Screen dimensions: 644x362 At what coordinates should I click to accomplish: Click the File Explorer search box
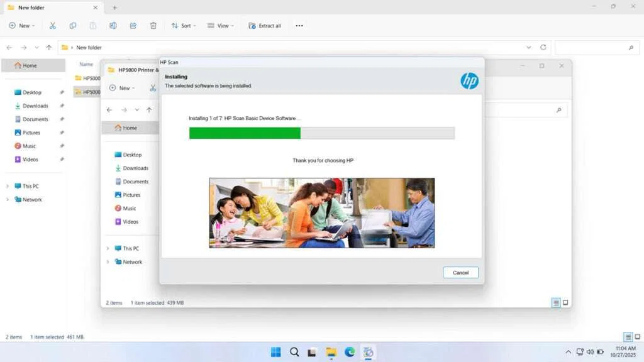[x=597, y=47]
